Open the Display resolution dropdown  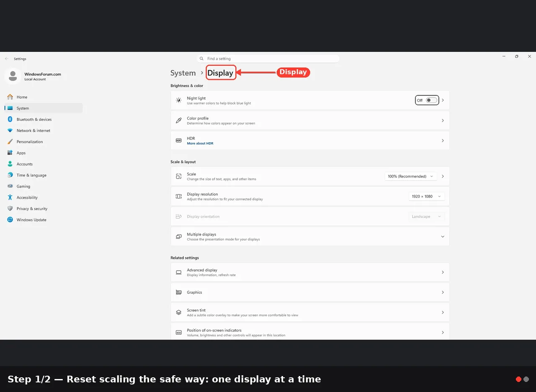(427, 197)
